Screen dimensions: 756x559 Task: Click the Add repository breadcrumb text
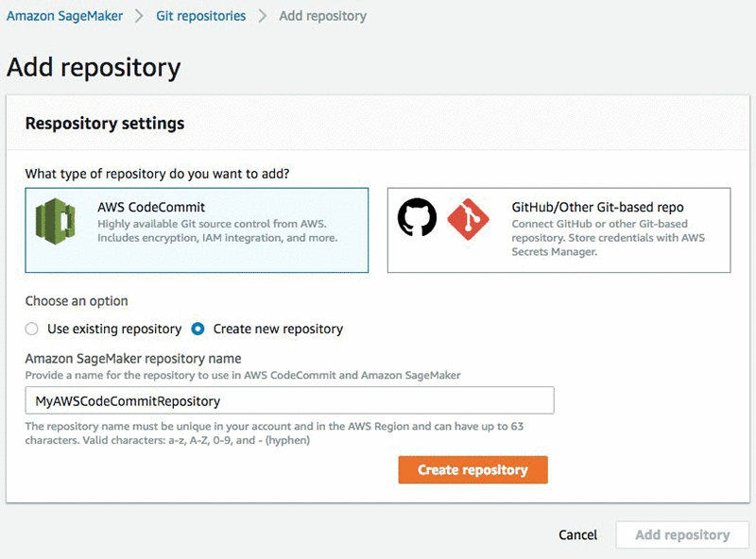[x=322, y=16]
